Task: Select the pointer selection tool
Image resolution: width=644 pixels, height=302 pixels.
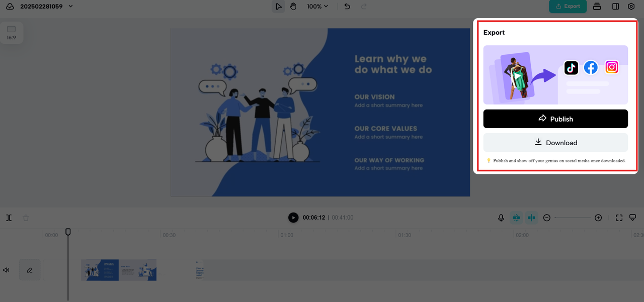Action: (278, 7)
